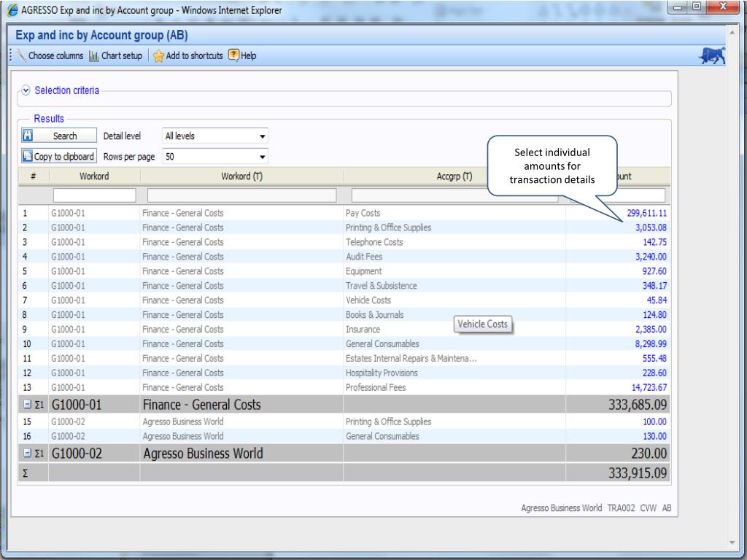The width and height of the screenshot is (747, 560).
Task: Open Printing & Office Supplies amount 3,053.08
Action: tap(651, 227)
